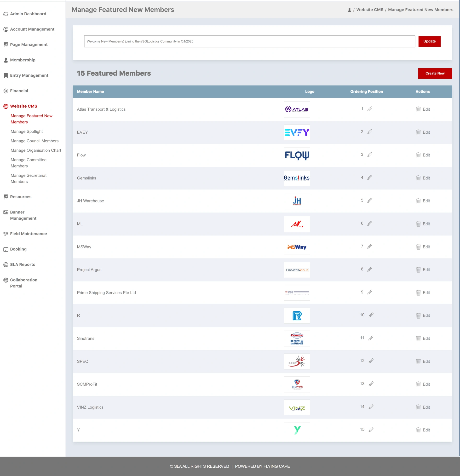Open Manage Spotlight submenu item
Screen dimensions: 460x476
pyautogui.click(x=26, y=131)
